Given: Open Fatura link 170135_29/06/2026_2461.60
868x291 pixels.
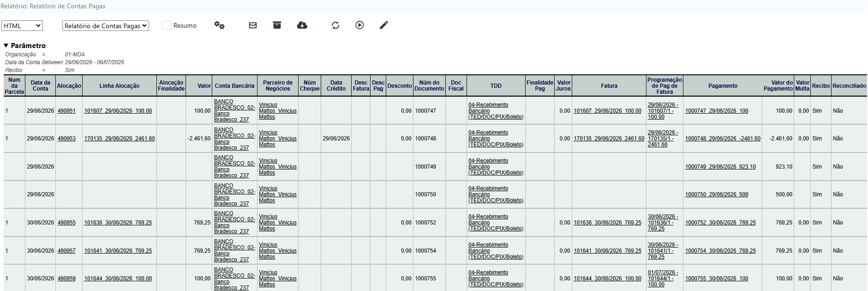Looking at the screenshot, I should click(x=609, y=139).
